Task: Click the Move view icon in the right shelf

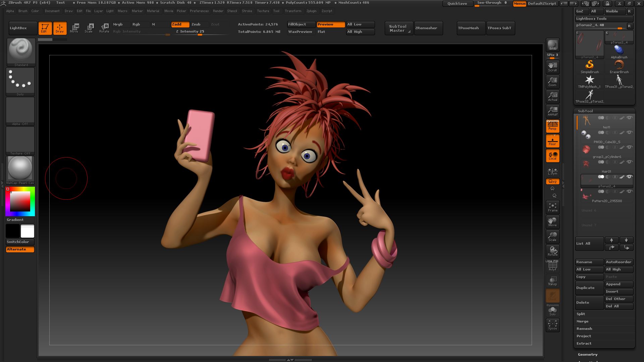Action: [552, 222]
